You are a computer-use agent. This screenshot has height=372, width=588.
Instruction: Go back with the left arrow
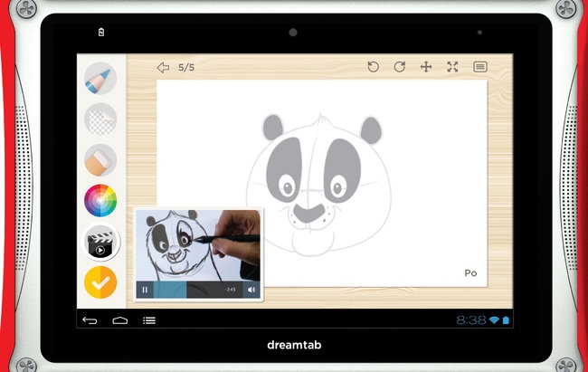(163, 68)
